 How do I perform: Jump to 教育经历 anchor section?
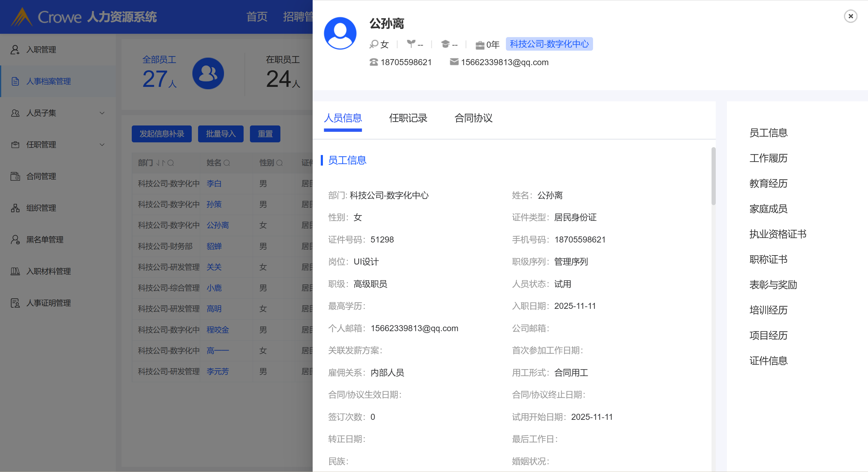768,183
